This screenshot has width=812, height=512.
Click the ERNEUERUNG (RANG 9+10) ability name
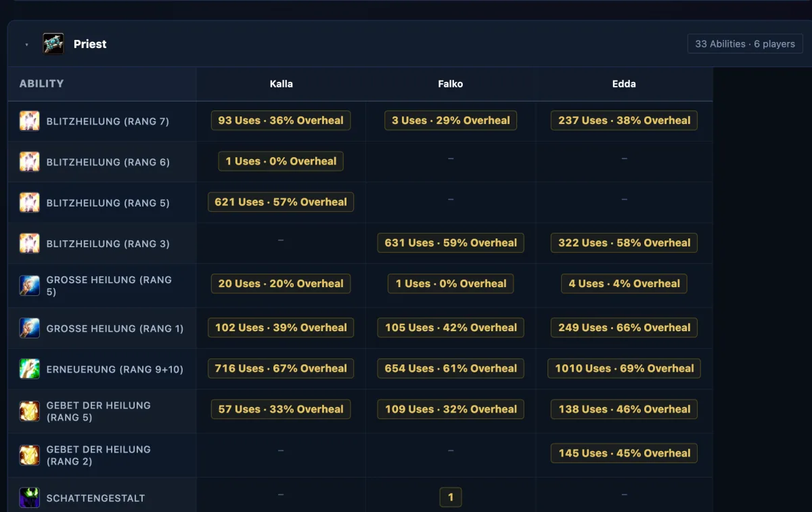[x=115, y=370]
